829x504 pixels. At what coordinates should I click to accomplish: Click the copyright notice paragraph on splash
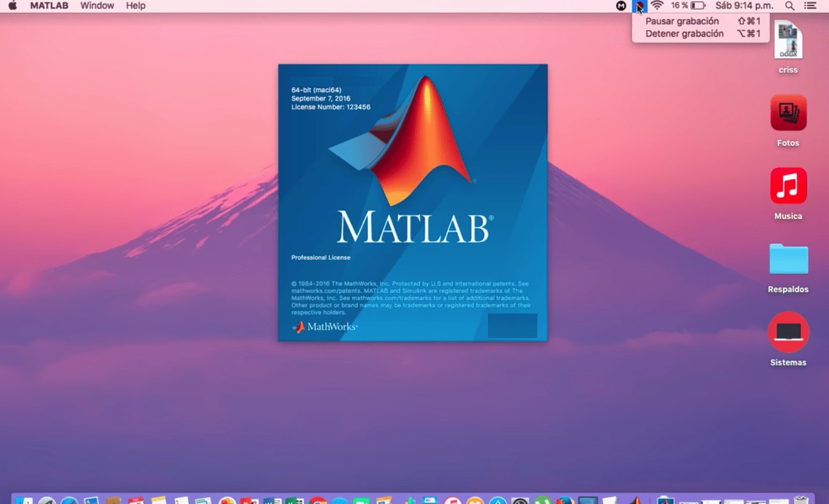point(411,298)
